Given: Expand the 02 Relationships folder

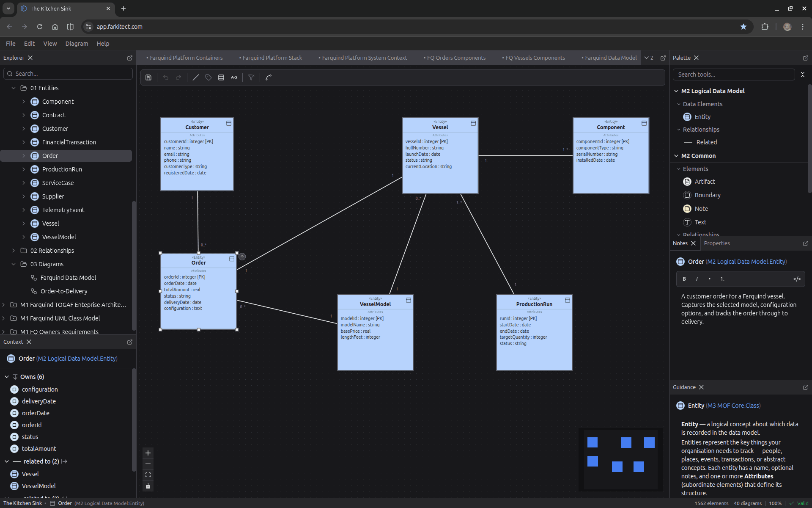Looking at the screenshot, I should pos(14,251).
